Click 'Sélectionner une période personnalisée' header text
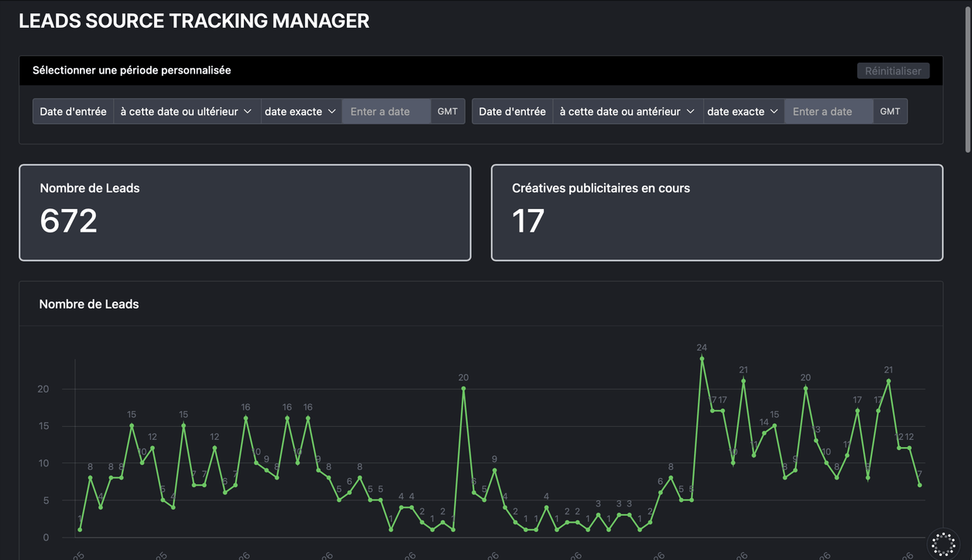Viewport: 972px width, 560px height. [x=132, y=70]
